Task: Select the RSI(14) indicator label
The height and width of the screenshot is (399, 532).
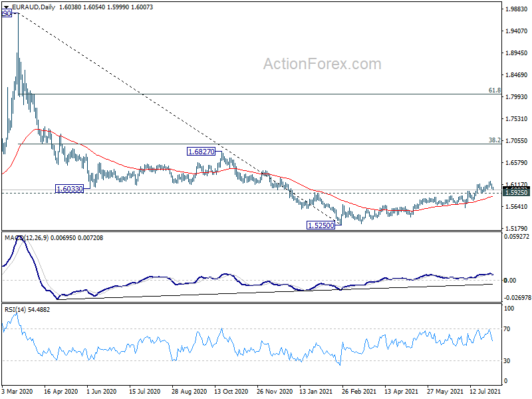Action: click(x=15, y=309)
